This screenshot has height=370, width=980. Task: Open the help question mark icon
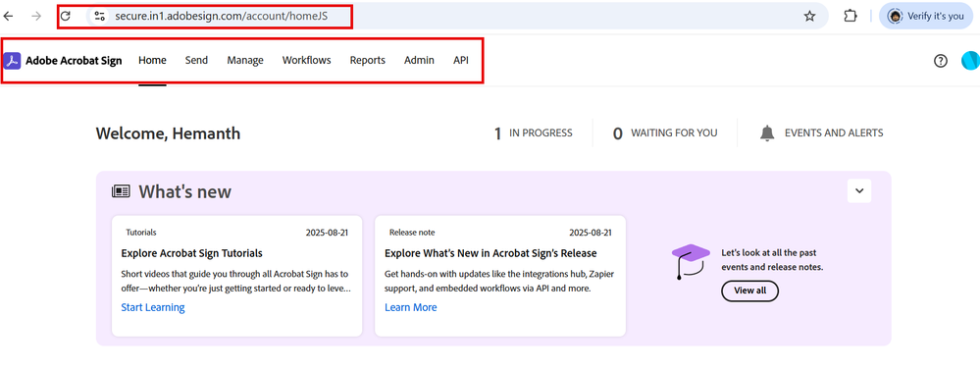pyautogui.click(x=941, y=61)
